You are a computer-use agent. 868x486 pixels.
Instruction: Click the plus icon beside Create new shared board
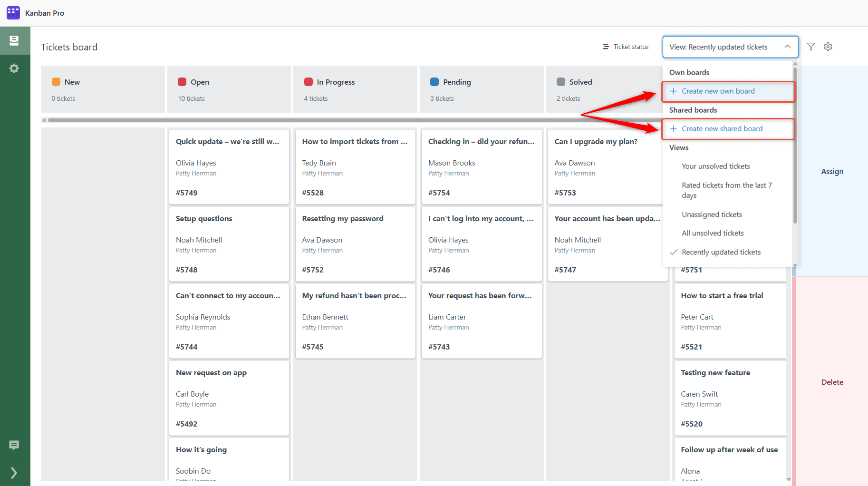tap(673, 128)
